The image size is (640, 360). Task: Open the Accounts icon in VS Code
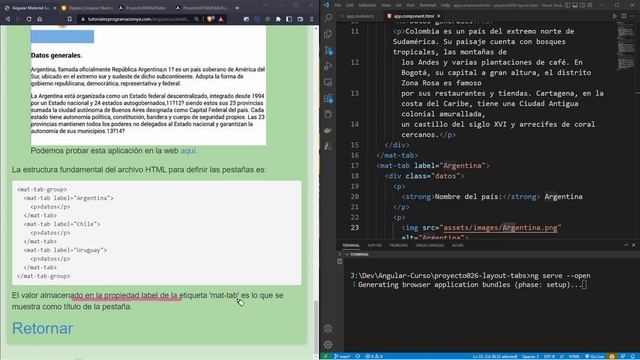pyautogui.click(x=328, y=329)
